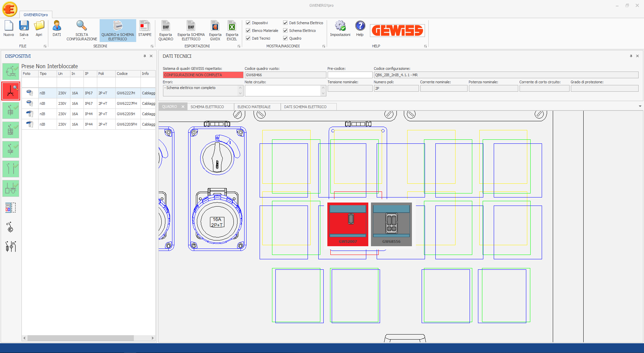Pin the DATI TECNICI panel

click(631, 56)
